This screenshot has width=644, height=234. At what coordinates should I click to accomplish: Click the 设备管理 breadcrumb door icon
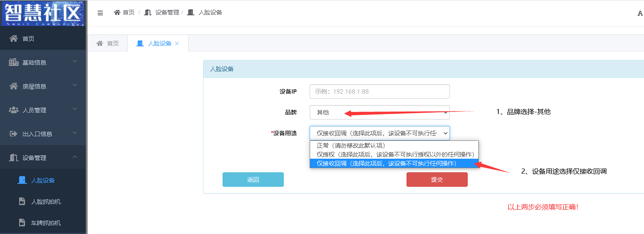[148, 12]
